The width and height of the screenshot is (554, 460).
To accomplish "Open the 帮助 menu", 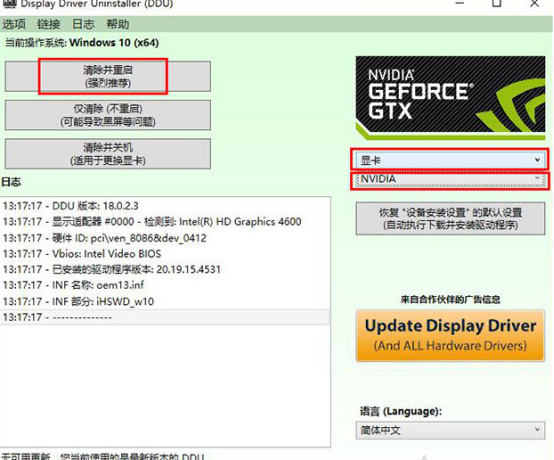I will pyautogui.click(x=118, y=24).
